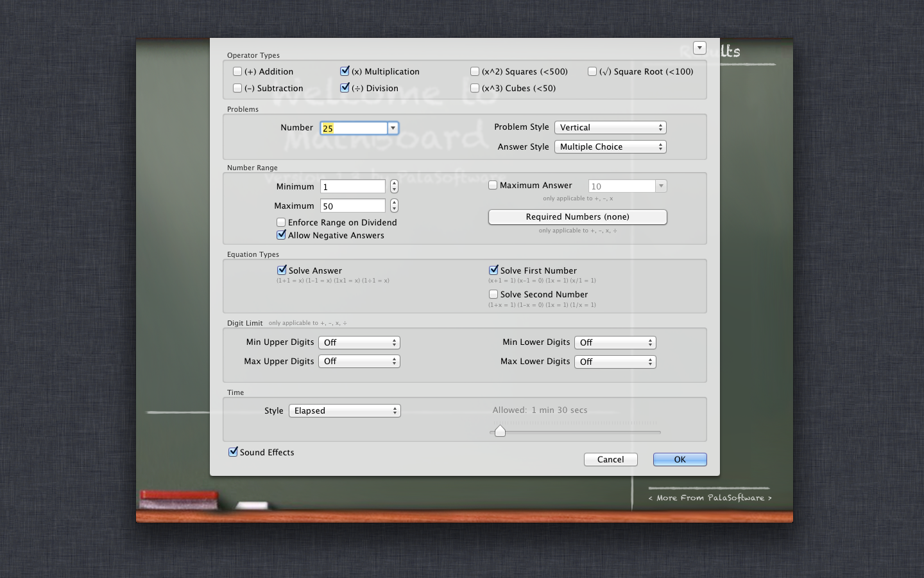This screenshot has height=578, width=924.
Task: Toggle Enforce Range on Dividend
Action: [x=281, y=222]
